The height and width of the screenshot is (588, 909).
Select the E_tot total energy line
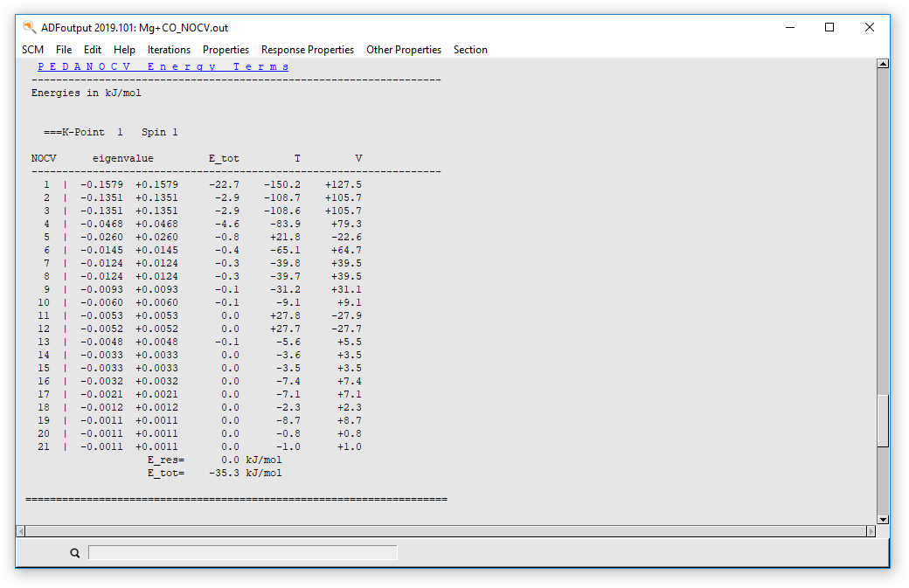214,473
